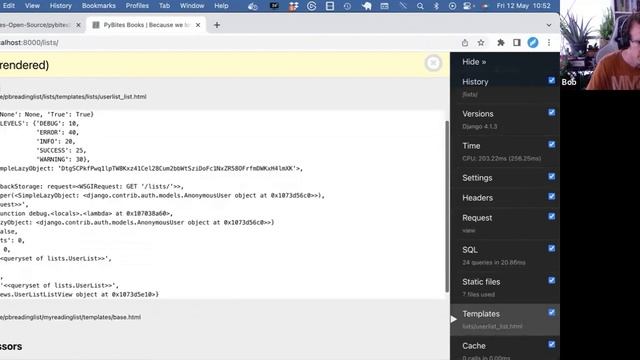
Task: Open the Help menu
Action: coord(221,6)
